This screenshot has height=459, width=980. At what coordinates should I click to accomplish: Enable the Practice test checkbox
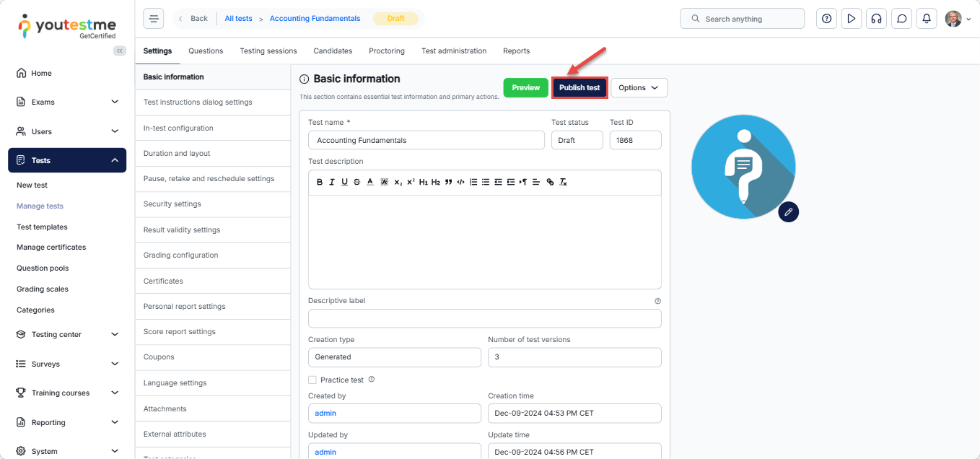pos(312,380)
